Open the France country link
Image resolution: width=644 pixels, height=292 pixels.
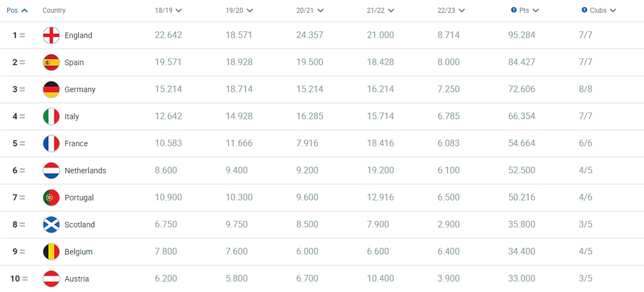[76, 144]
